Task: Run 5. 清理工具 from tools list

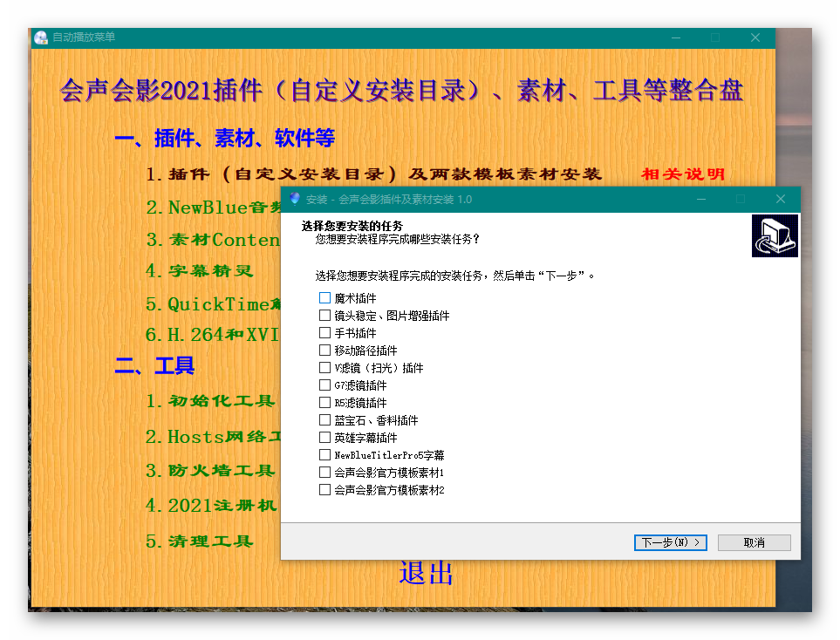Action: [199, 541]
